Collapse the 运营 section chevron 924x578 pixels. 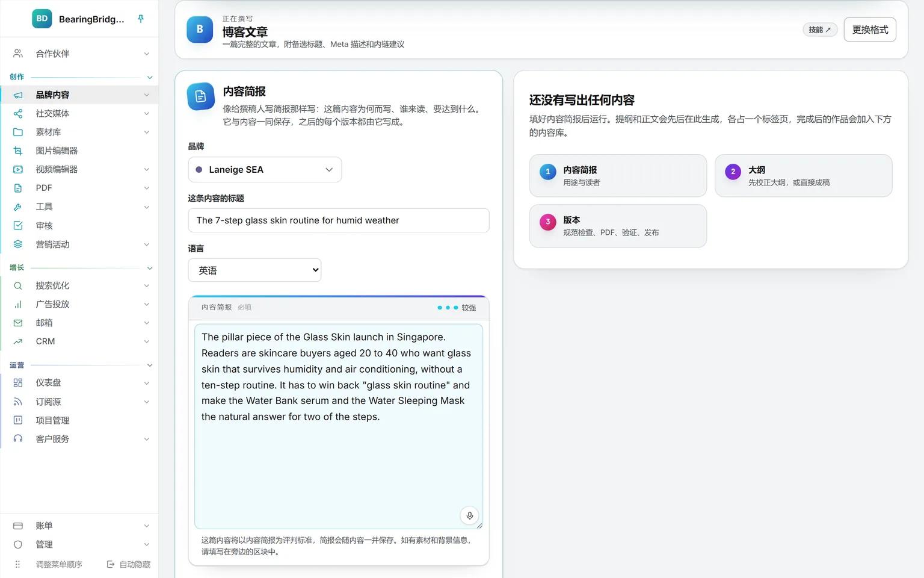point(150,365)
